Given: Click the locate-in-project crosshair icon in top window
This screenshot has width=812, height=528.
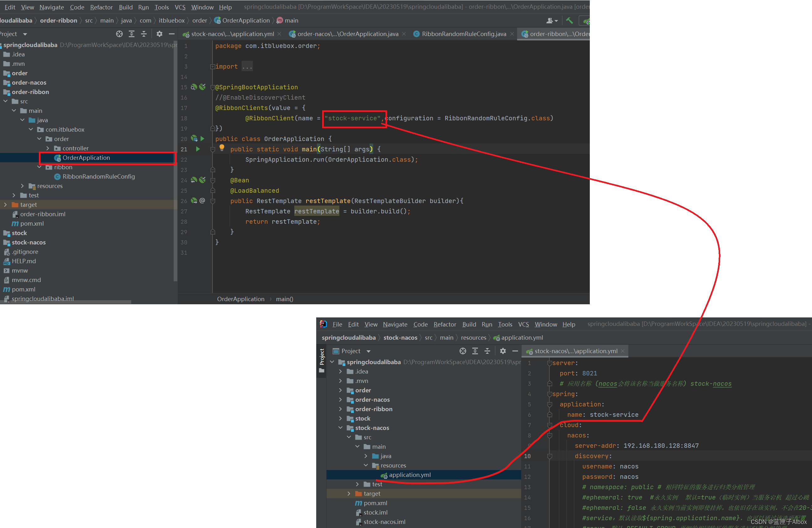Looking at the screenshot, I should point(119,34).
